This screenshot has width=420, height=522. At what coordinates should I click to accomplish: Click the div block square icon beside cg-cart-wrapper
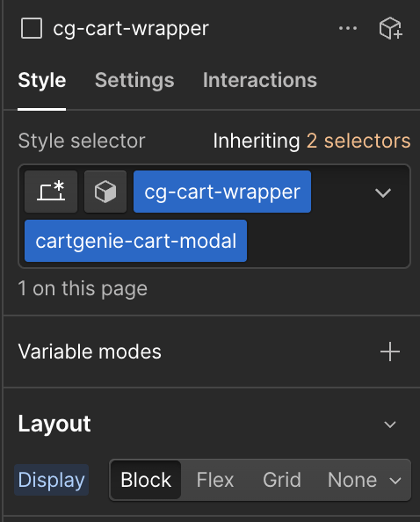click(32, 28)
